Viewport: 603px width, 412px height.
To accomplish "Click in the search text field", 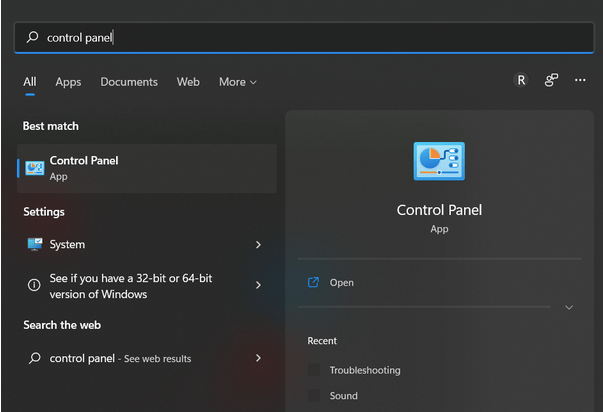I will click(304, 37).
